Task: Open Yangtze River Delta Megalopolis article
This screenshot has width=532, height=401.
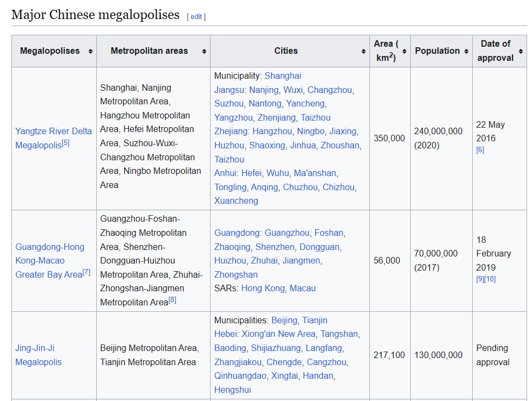Action: point(53,138)
